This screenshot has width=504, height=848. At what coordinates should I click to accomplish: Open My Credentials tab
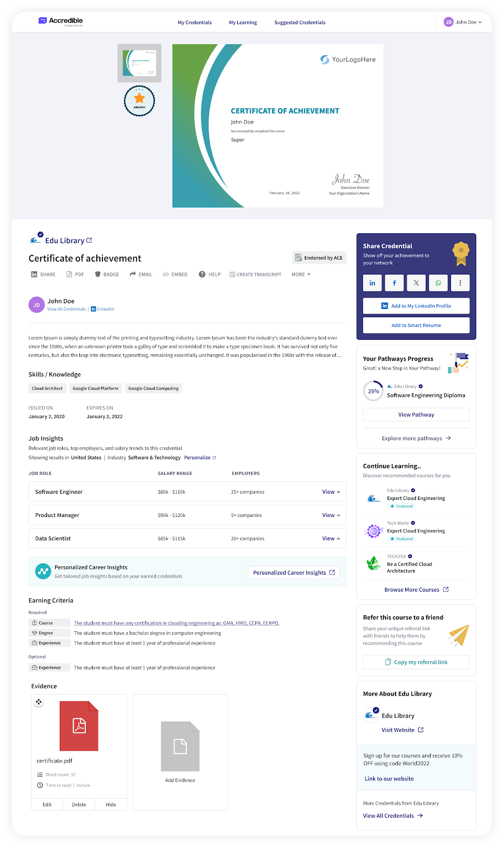195,23
